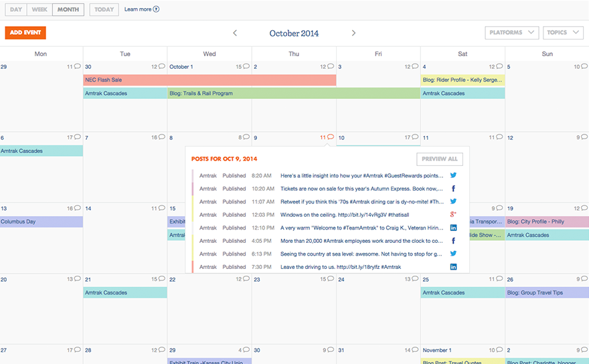Open the Topics filter dropdown
The image size is (589, 364).
[x=563, y=33]
